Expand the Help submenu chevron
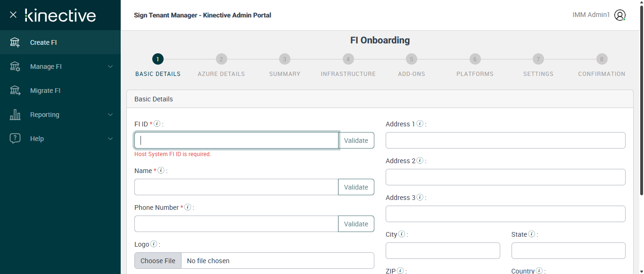The image size is (644, 274). click(110, 139)
